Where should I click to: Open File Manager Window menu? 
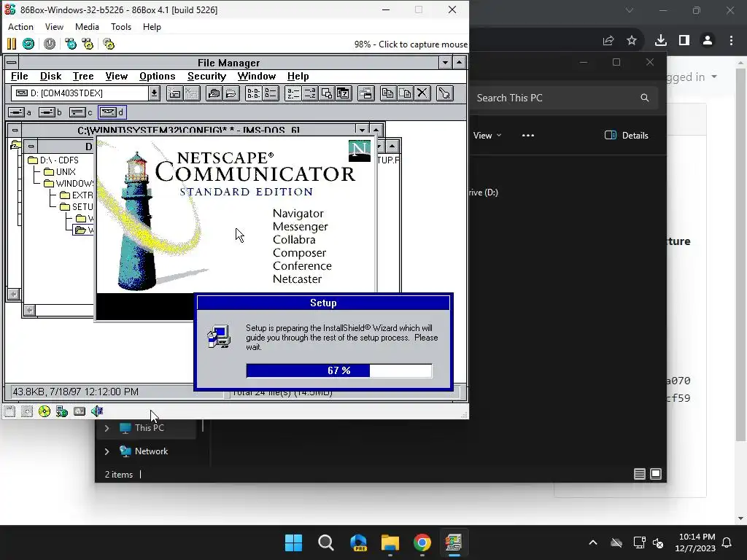tap(256, 76)
